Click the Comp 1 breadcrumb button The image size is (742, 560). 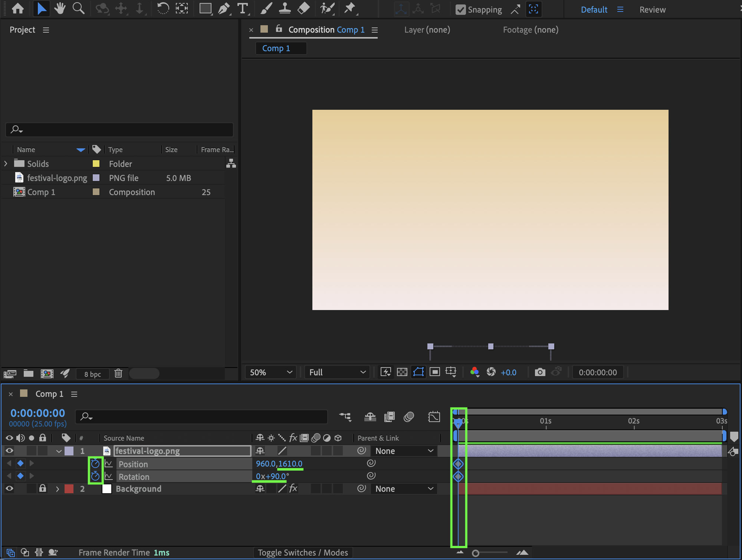[281, 48]
